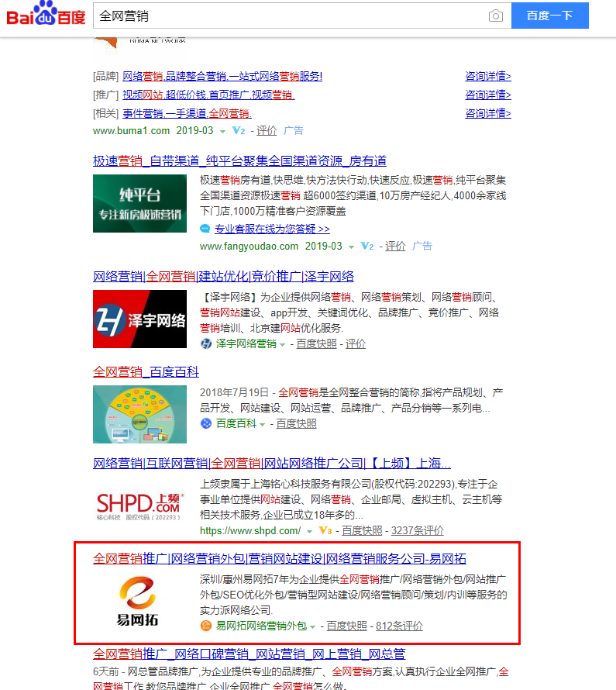This screenshot has height=690, width=616.
Task: Open camera image search icon
Action: [x=496, y=16]
